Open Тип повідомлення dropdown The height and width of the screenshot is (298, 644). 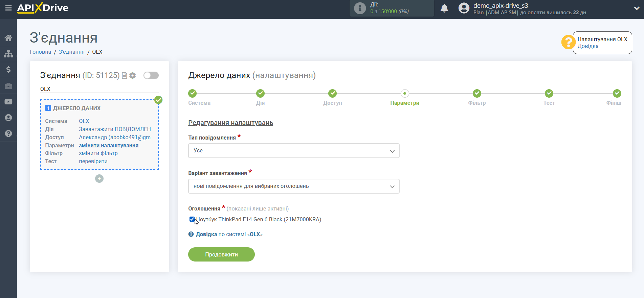[x=294, y=151]
